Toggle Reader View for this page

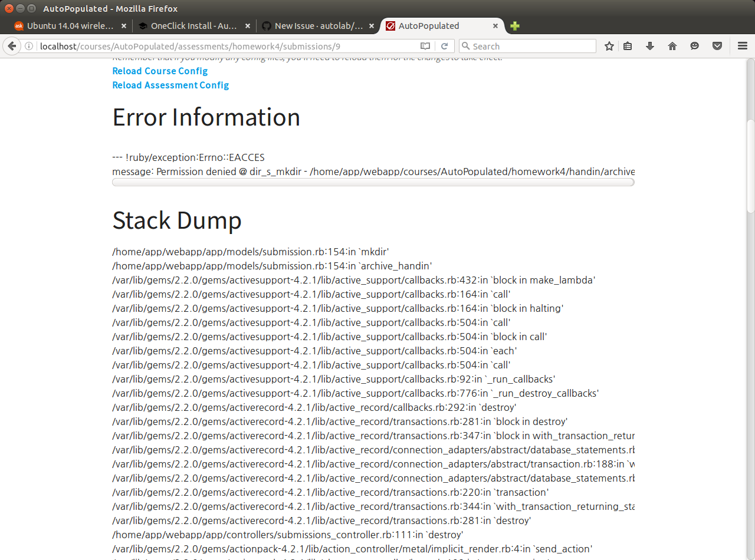click(424, 45)
